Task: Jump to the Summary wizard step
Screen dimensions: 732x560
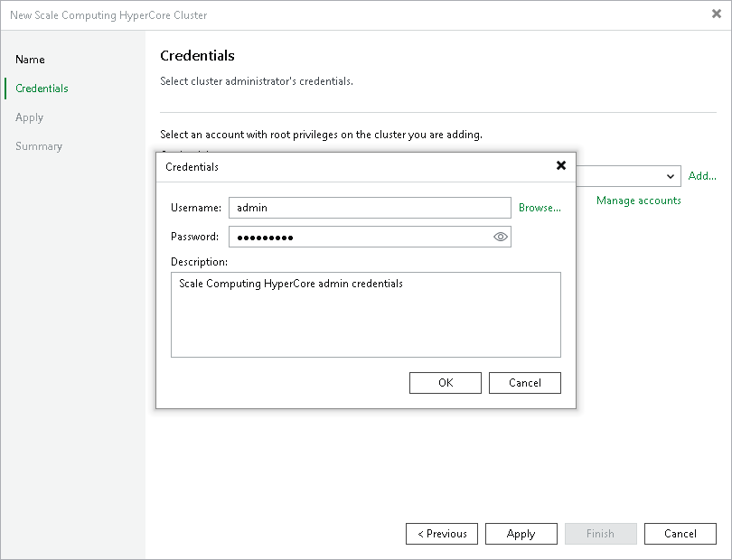Action: tap(39, 146)
